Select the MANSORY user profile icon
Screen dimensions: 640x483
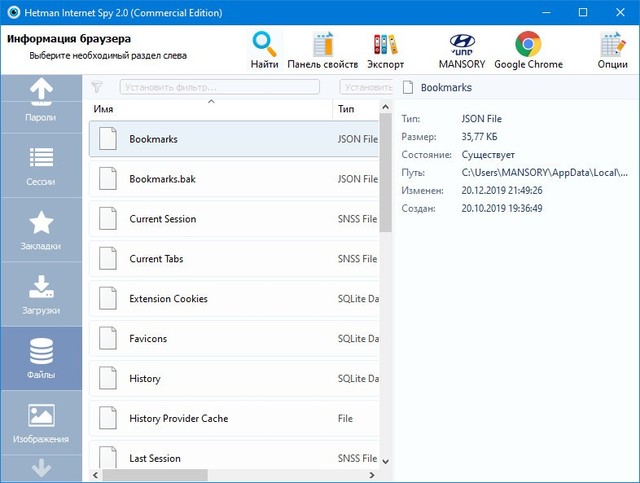(x=462, y=45)
